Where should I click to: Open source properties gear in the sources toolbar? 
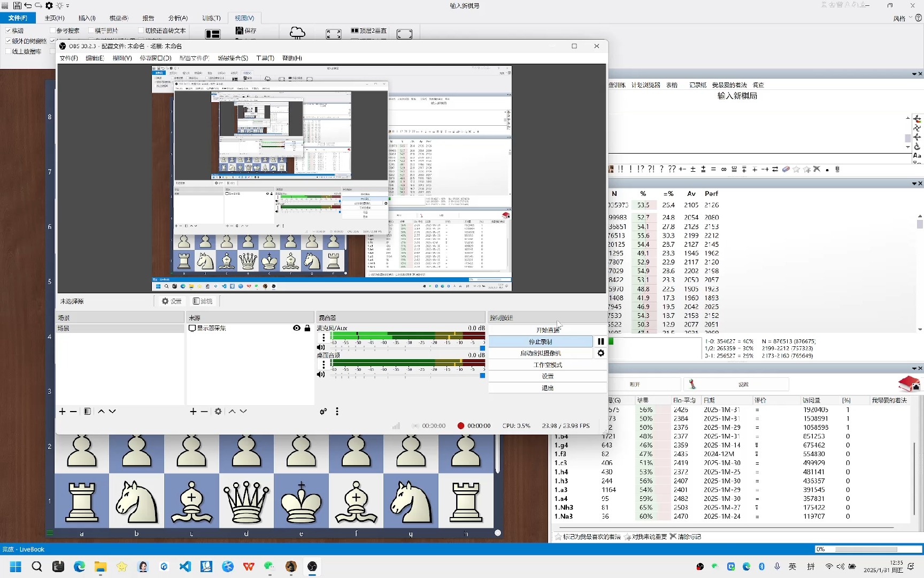(218, 412)
